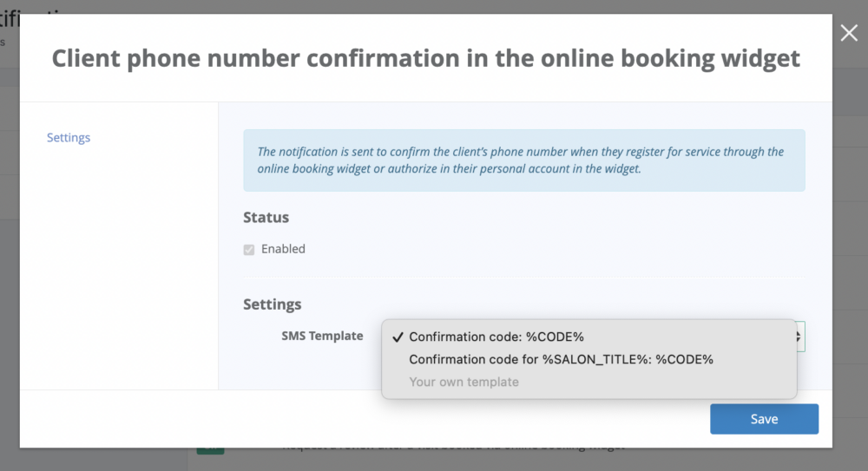Toggle the Enabled status checkbox
The height and width of the screenshot is (471, 868).
tap(249, 249)
